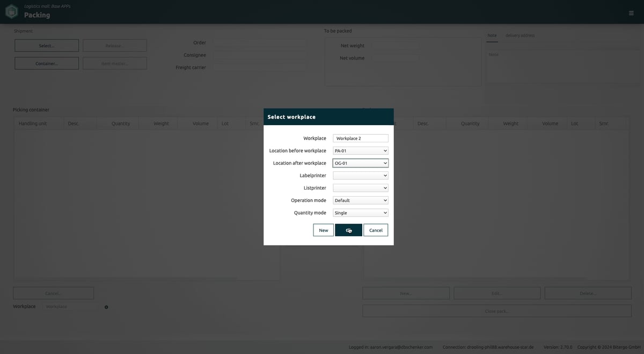Screen dimensions: 644x354
Task: Open Location before workplace dropdown
Action: point(361,151)
